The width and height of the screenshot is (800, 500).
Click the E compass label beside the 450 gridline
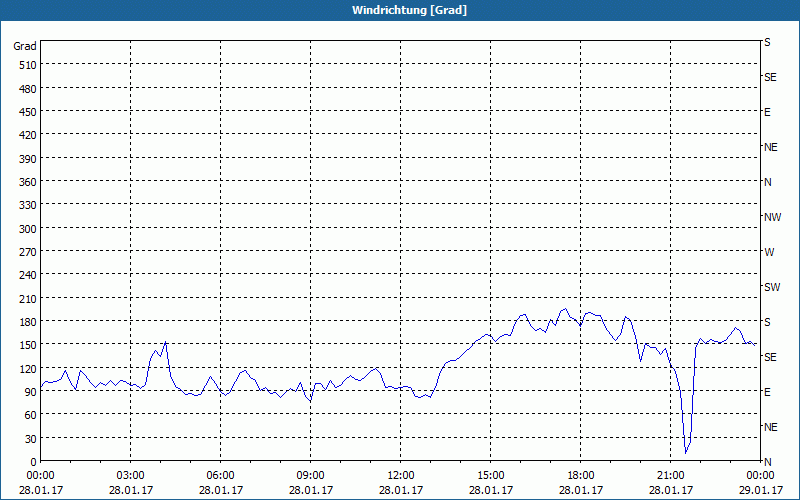[767, 112]
